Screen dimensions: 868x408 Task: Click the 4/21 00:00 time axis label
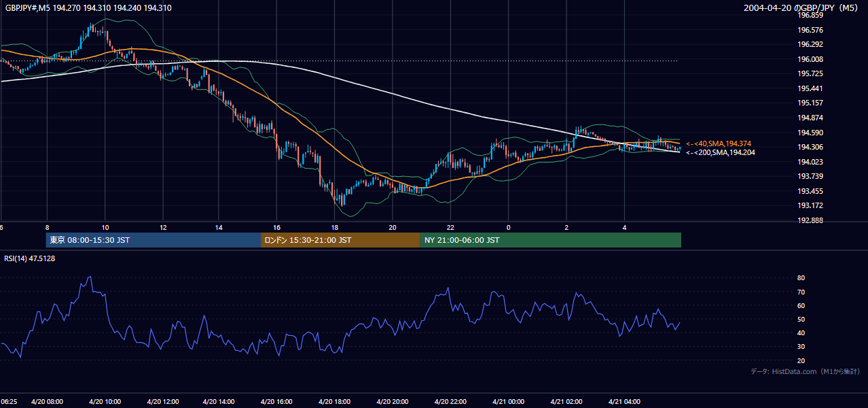tap(508, 402)
